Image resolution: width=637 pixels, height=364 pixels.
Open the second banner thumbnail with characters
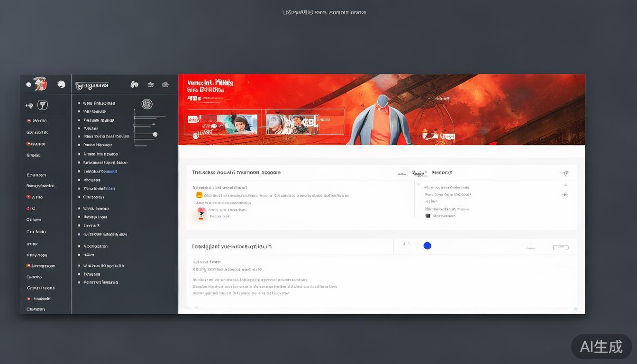pyautogui.click(x=291, y=124)
